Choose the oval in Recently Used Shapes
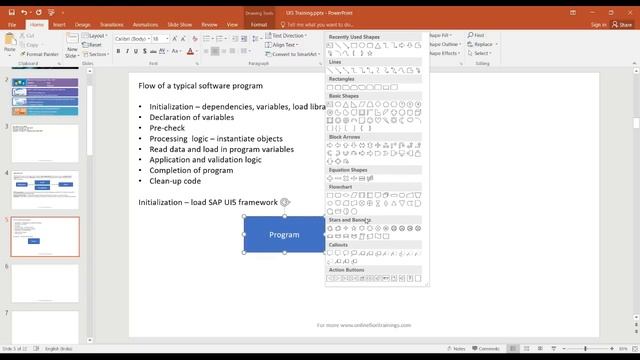Screen dimensions: 640x360 362,45
